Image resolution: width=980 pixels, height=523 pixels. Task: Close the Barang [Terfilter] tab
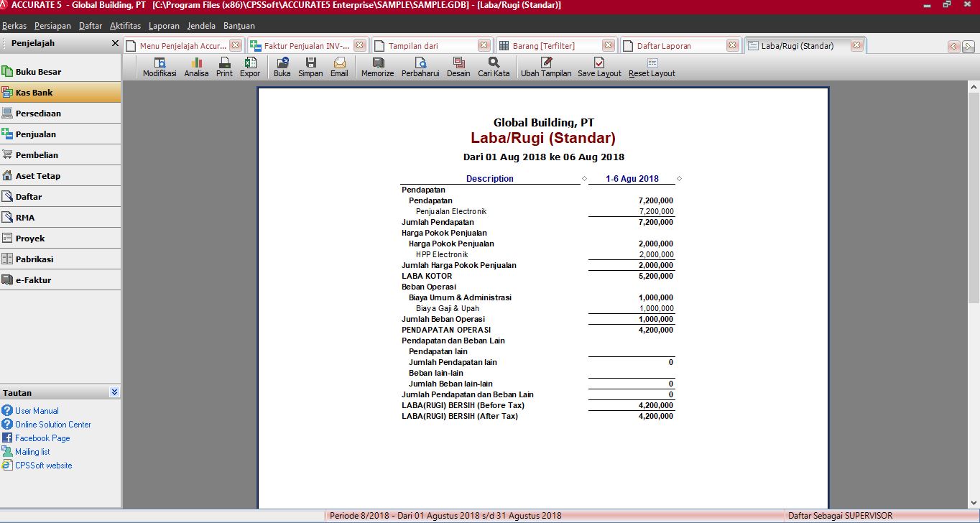pos(609,45)
